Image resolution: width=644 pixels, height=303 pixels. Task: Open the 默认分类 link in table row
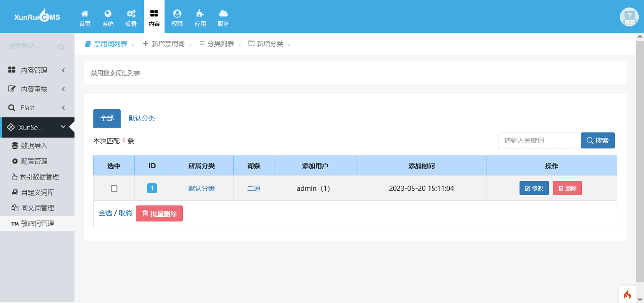coord(202,188)
